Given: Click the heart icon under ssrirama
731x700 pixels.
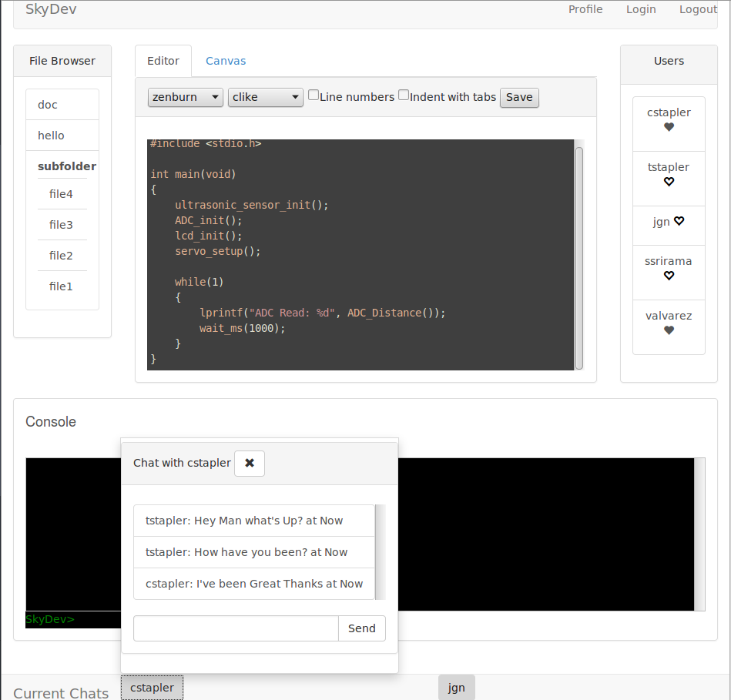Looking at the screenshot, I should pyautogui.click(x=669, y=276).
